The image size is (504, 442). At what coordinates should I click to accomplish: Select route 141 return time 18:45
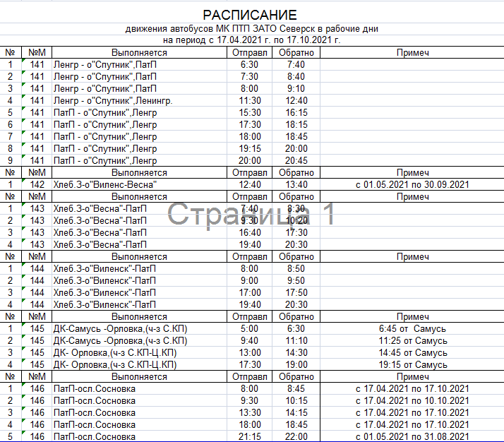[x=296, y=136]
